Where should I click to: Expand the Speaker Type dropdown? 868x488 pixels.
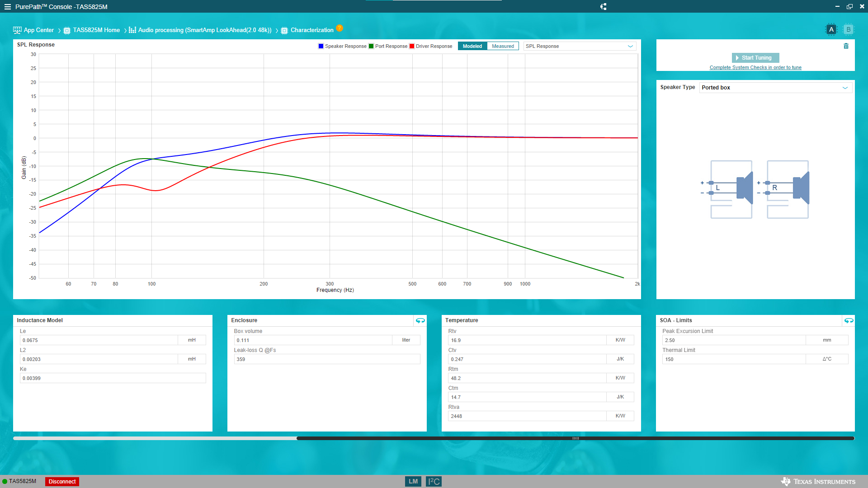775,88
